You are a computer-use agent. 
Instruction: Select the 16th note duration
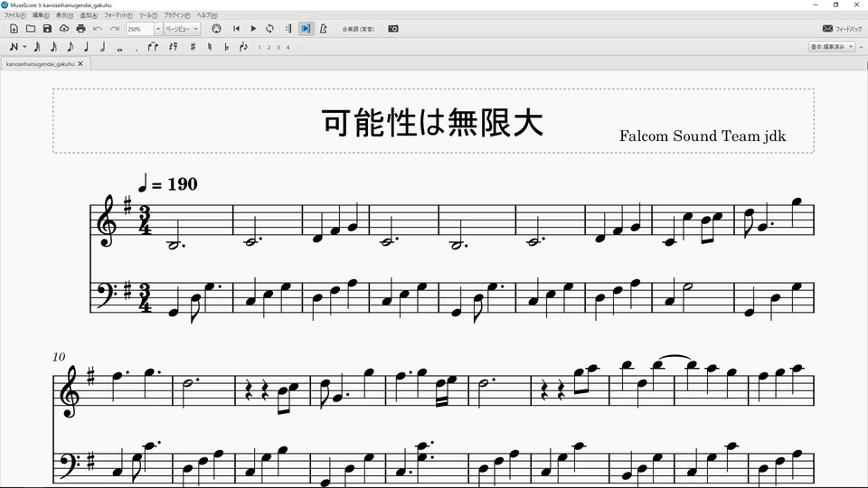point(53,47)
